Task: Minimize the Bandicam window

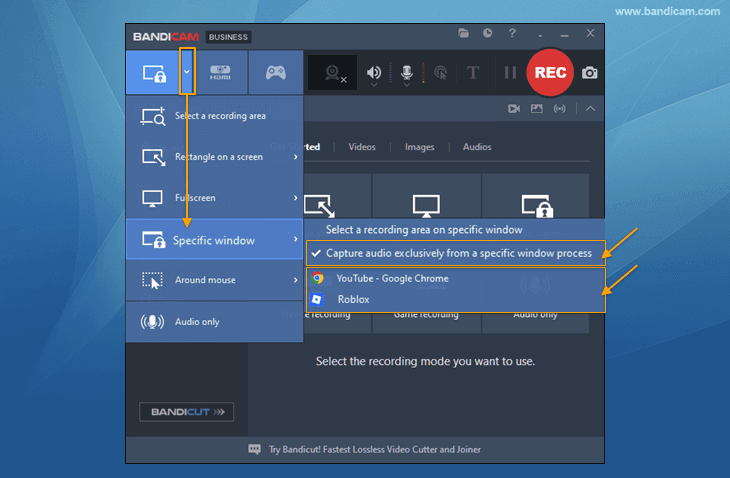Action: pos(564,35)
